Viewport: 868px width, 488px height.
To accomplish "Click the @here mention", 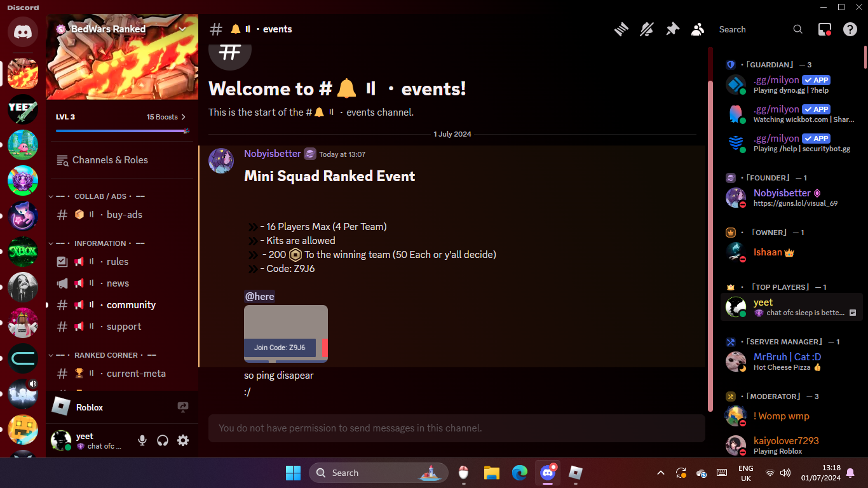I will 260,297.
